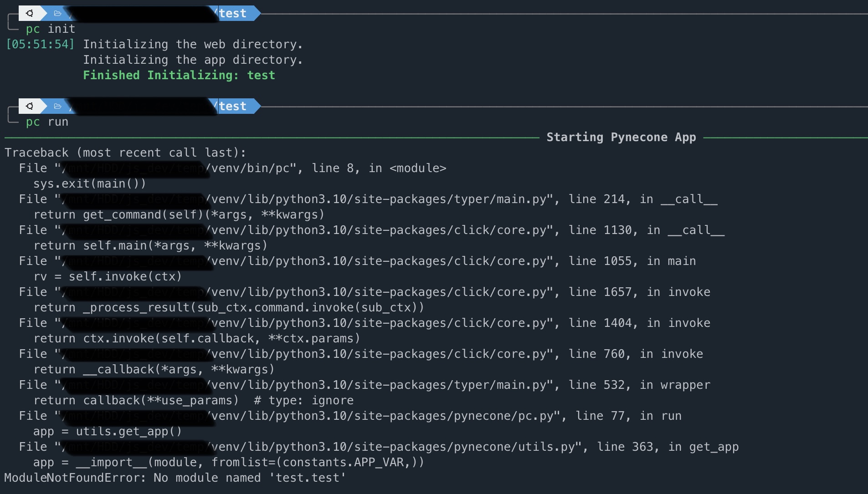Screen dimensions: 868x494
Task: Click the click/core.py line 1055 entry
Action: (x=358, y=261)
